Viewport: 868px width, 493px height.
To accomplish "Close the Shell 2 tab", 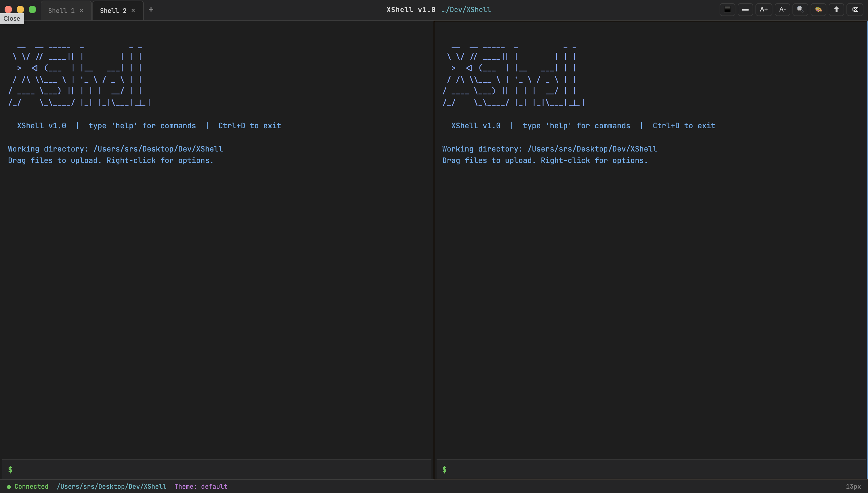I will [x=133, y=11].
